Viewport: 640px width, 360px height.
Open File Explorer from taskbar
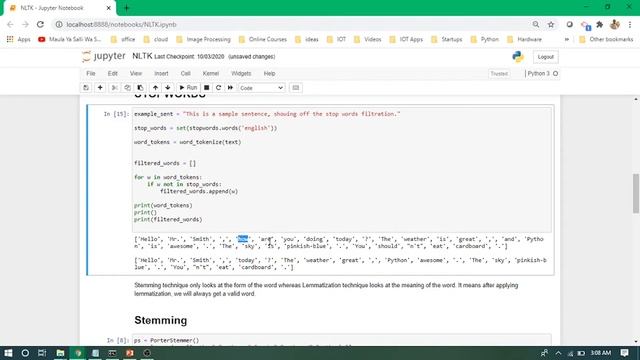point(60,353)
